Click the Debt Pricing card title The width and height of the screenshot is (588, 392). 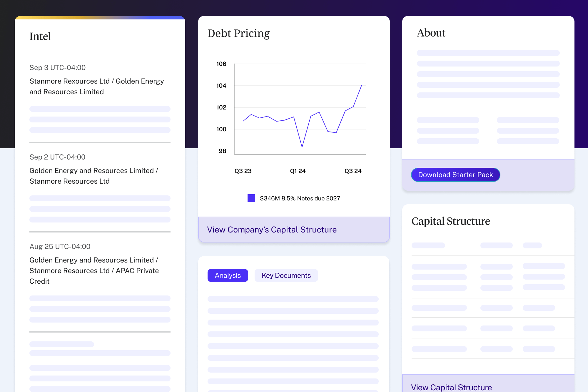click(238, 34)
